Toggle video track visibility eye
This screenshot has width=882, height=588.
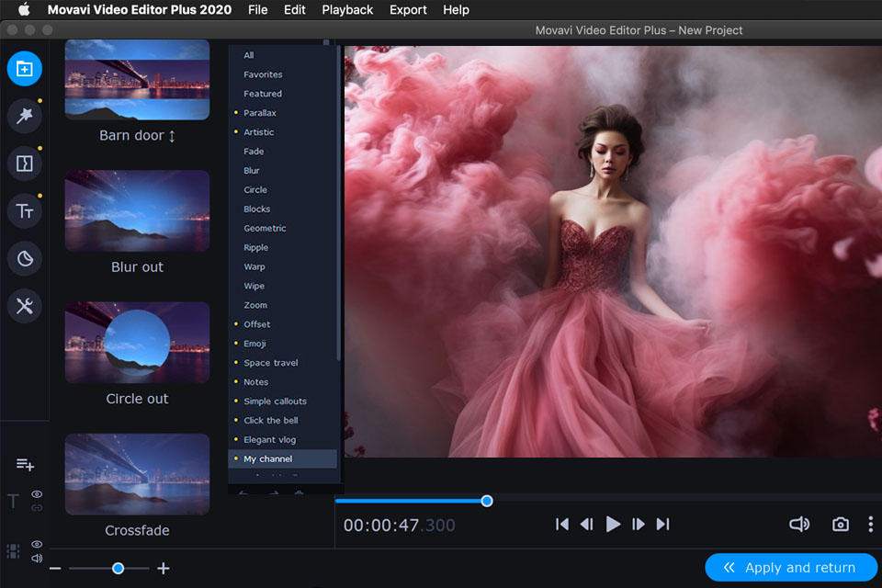click(37, 544)
